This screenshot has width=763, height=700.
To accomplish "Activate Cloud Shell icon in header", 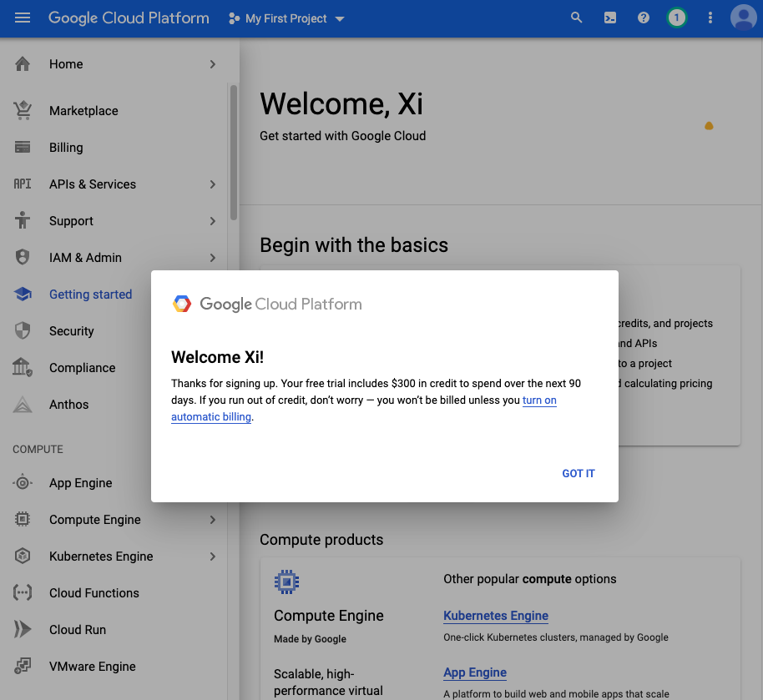I will click(610, 18).
